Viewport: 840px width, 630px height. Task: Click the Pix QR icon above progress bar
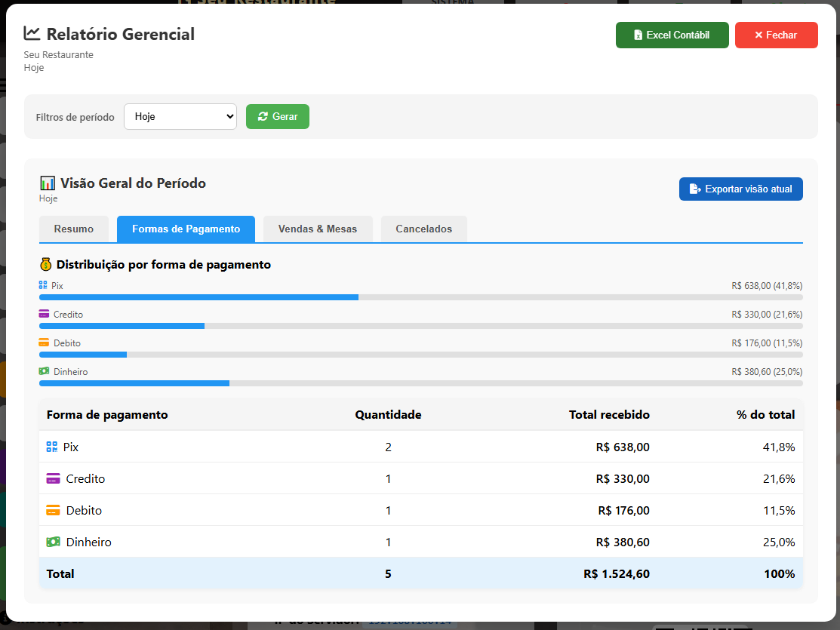pyautogui.click(x=43, y=285)
